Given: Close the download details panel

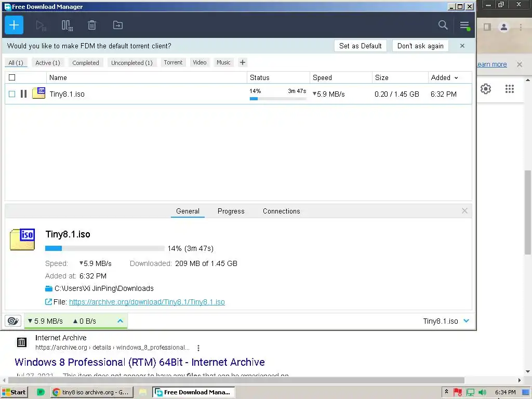Looking at the screenshot, I should [464, 211].
